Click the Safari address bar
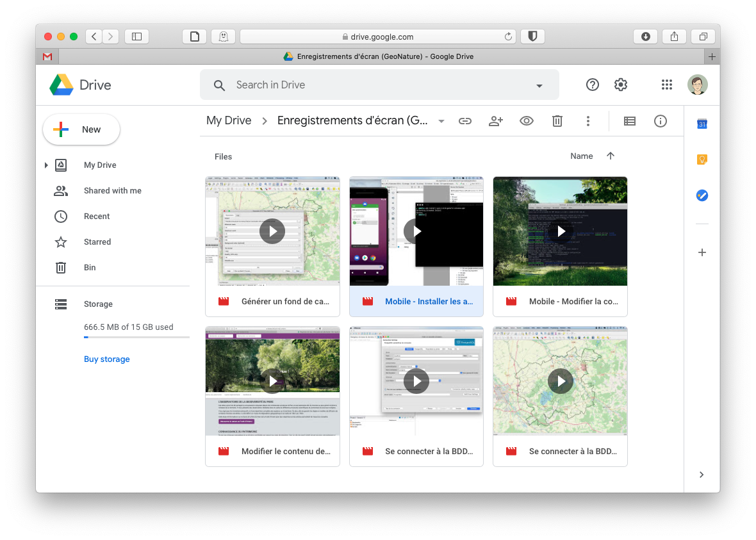 pyautogui.click(x=377, y=37)
